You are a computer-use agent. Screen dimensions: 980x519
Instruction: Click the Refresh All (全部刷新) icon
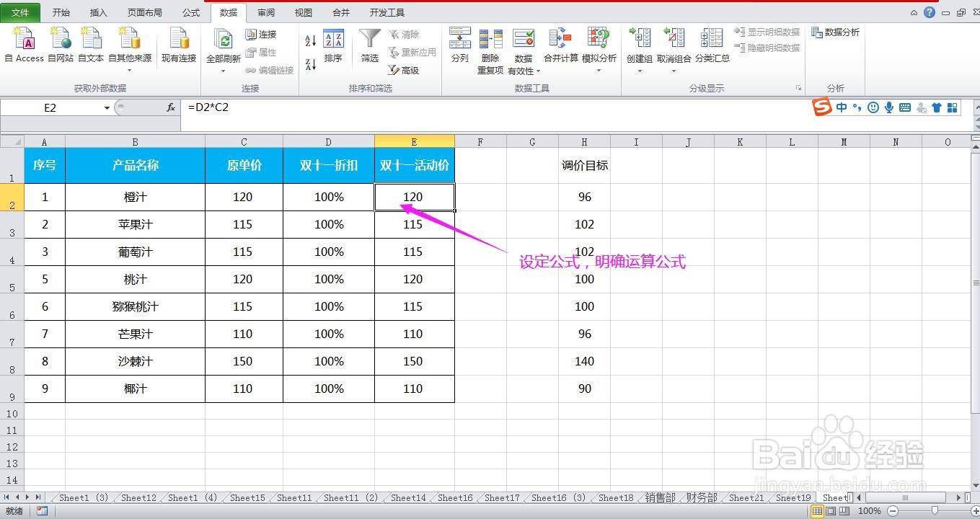pos(224,43)
